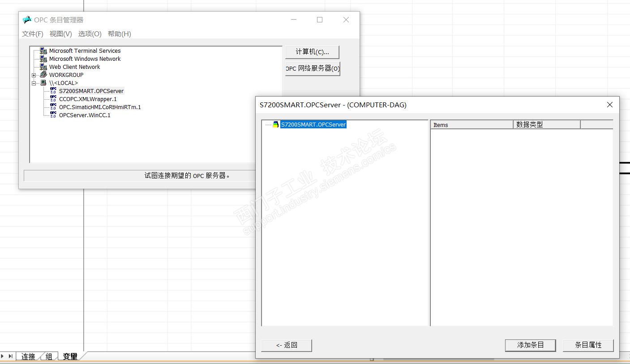The image size is (630, 364).
Task: Close the S7200SMART.OPCServer dialog
Action: (609, 105)
